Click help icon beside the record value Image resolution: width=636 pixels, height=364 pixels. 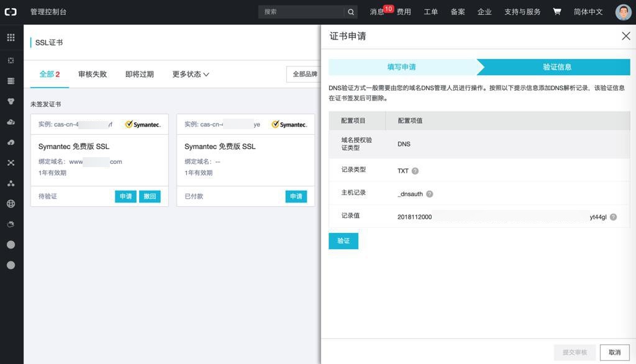(613, 217)
